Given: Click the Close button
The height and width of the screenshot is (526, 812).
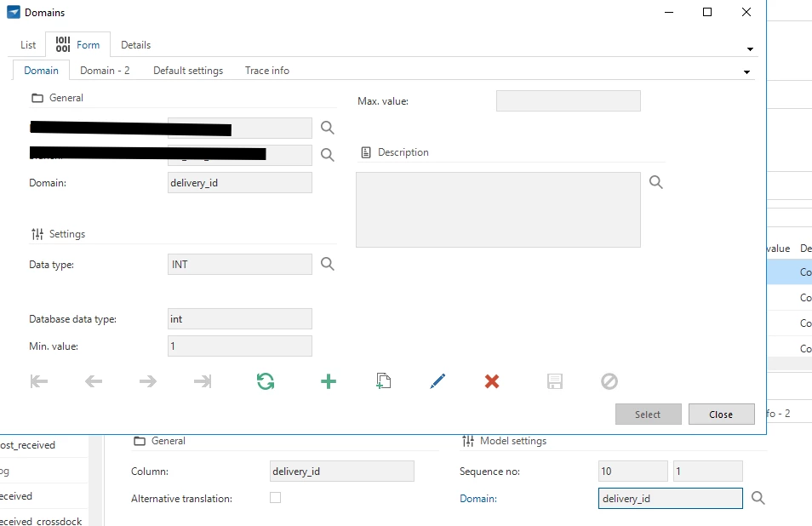Looking at the screenshot, I should (722, 415).
